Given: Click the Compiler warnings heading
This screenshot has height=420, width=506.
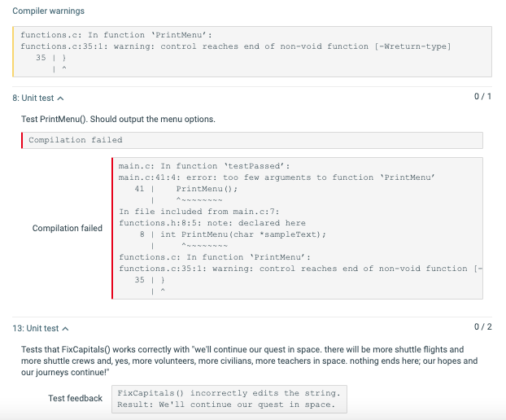Looking at the screenshot, I should pyautogui.click(x=49, y=11).
